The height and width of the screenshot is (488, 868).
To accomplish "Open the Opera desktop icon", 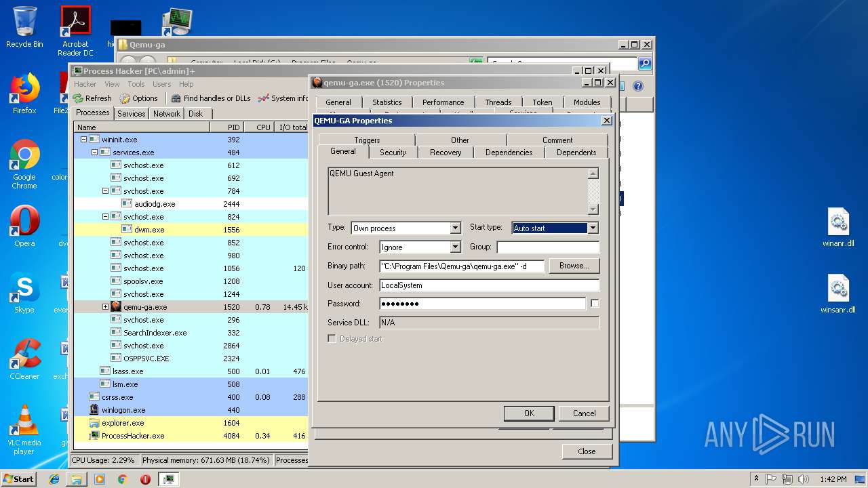I will 24,226.
